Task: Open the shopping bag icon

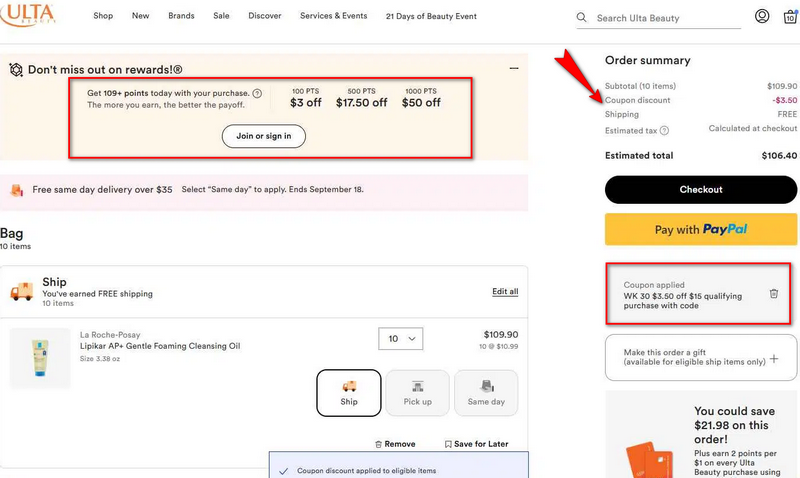Action: 788,18
